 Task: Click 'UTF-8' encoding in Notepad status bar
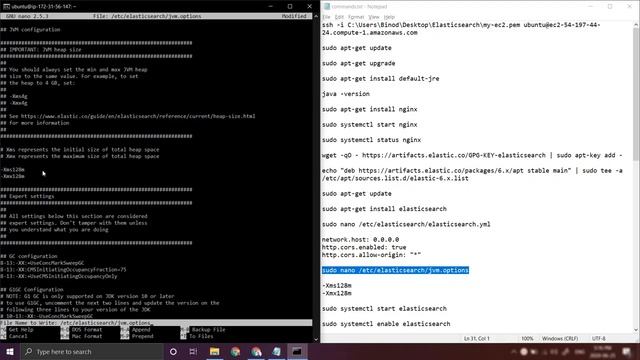coord(599,338)
